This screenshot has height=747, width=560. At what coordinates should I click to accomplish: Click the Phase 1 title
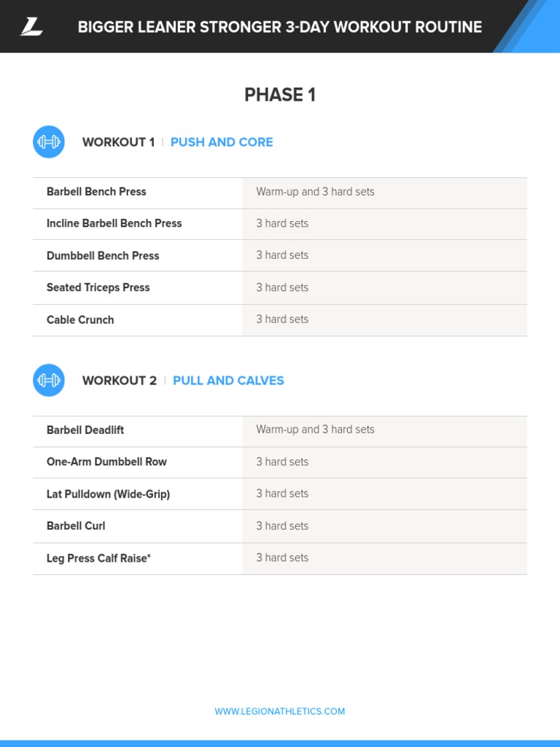pyautogui.click(x=280, y=95)
